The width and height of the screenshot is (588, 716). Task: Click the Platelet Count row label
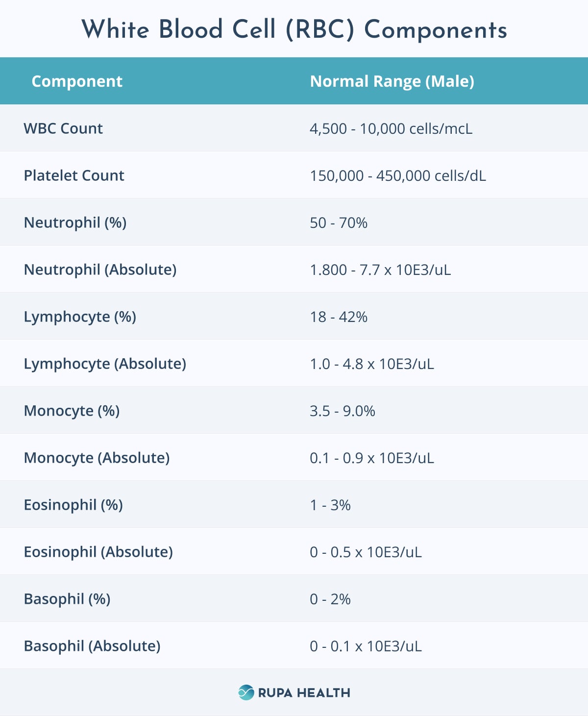coord(74,175)
